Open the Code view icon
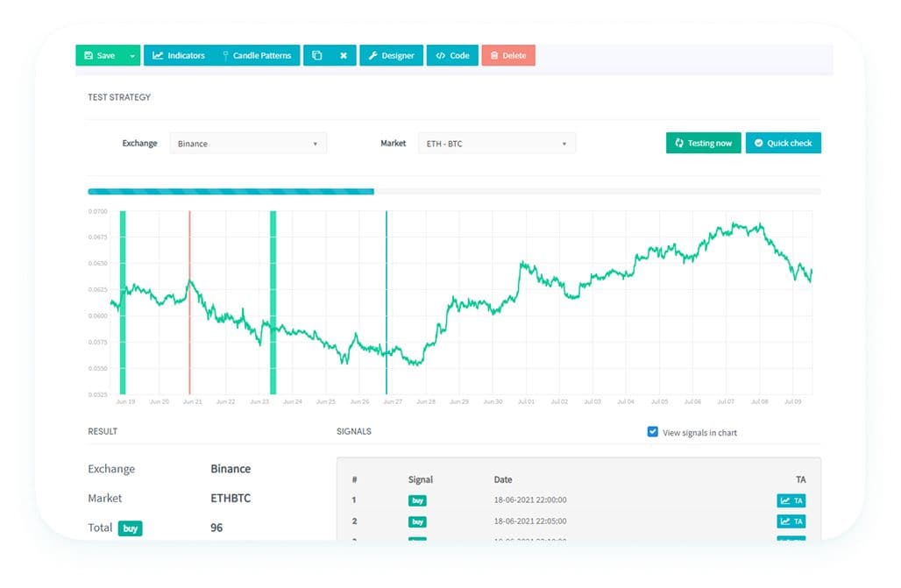Screen dimensions: 901x588 441,55
